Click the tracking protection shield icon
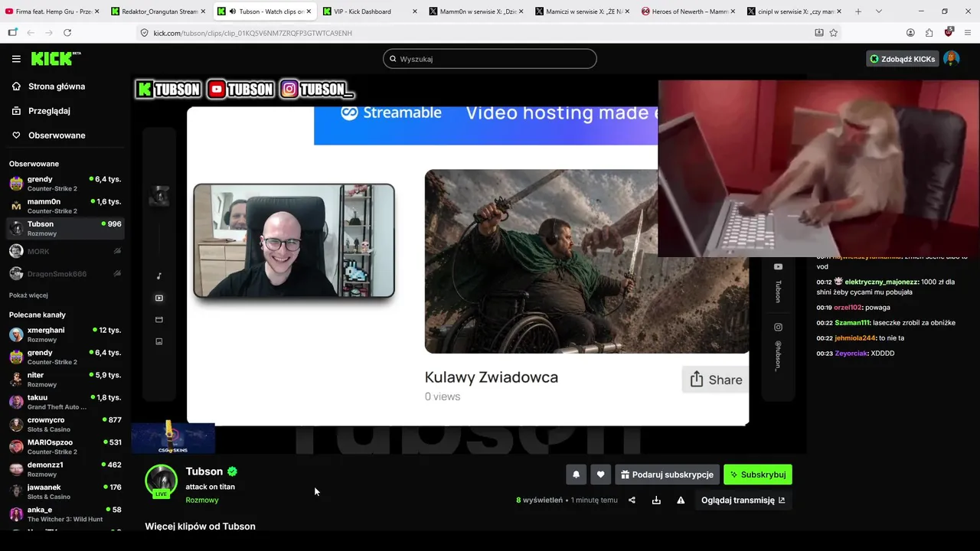This screenshot has width=980, height=551. [x=144, y=33]
